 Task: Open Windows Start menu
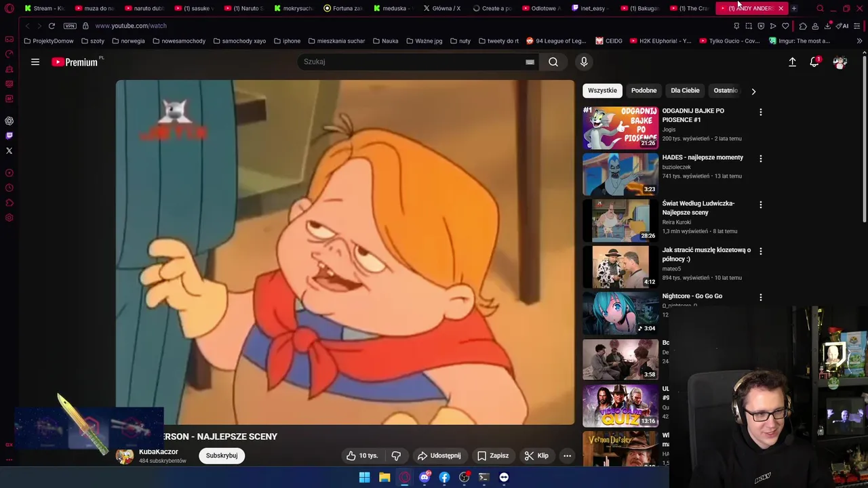tap(364, 477)
